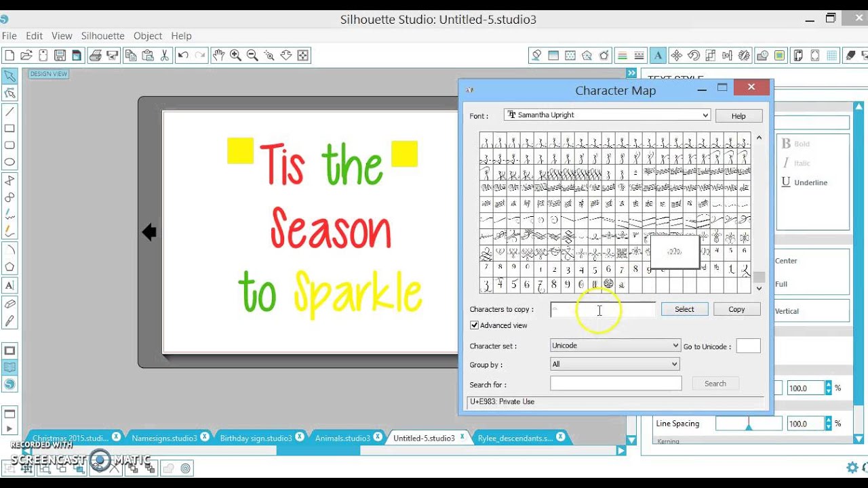The height and width of the screenshot is (488, 868).
Task: Open Character set Unicode dropdown
Action: 615,346
